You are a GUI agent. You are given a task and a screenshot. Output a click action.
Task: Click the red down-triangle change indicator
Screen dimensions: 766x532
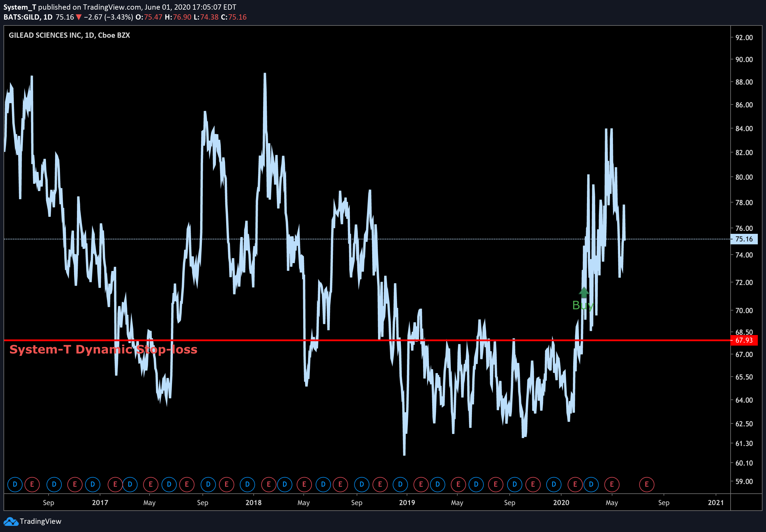79,17
